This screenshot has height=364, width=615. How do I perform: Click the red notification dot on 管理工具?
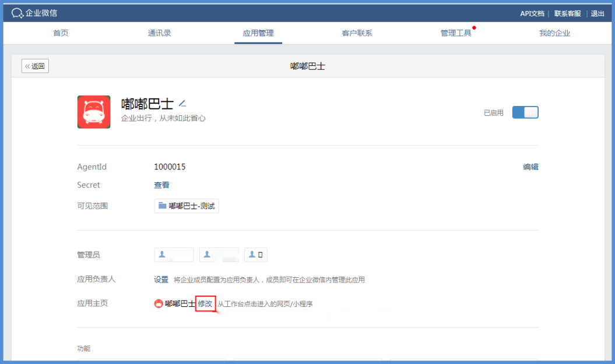pyautogui.click(x=474, y=28)
